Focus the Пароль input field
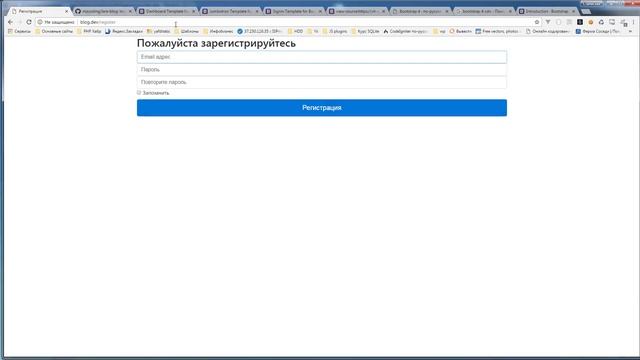 (x=322, y=70)
